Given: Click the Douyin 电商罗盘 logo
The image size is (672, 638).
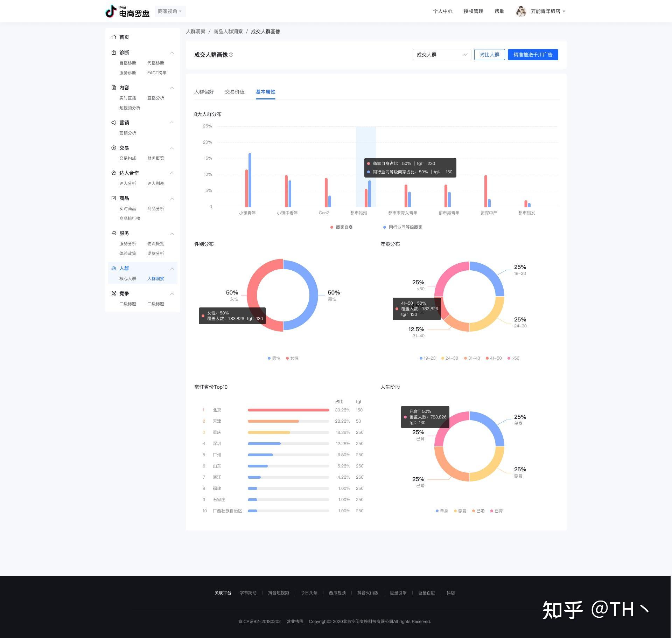Looking at the screenshot, I should click(x=127, y=11).
